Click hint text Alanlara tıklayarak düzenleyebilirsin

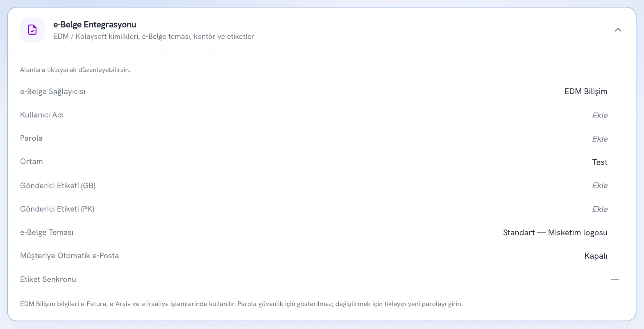[75, 70]
